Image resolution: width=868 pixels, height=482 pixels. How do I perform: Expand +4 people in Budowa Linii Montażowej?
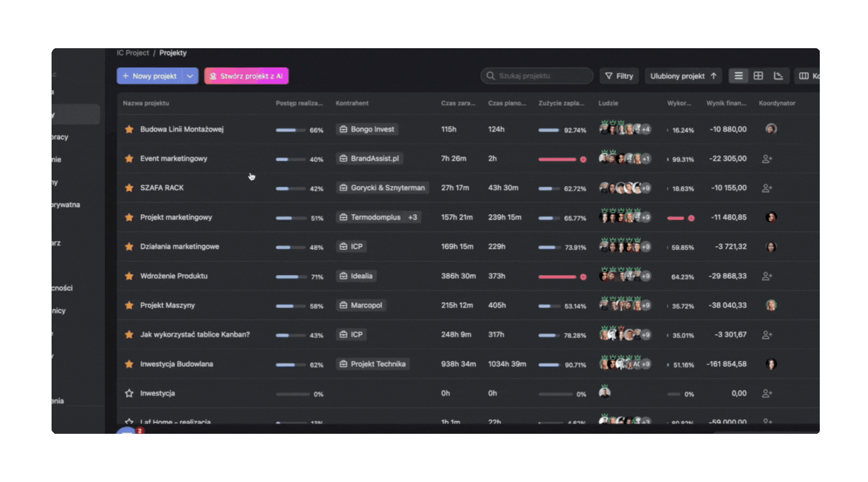(x=646, y=129)
